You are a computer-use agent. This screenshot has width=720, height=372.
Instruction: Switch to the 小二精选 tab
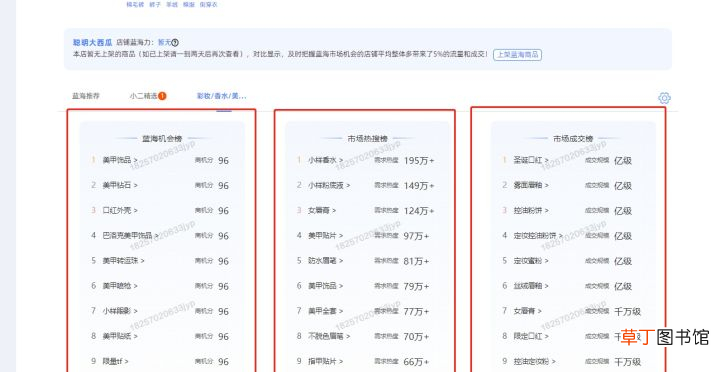(144, 96)
